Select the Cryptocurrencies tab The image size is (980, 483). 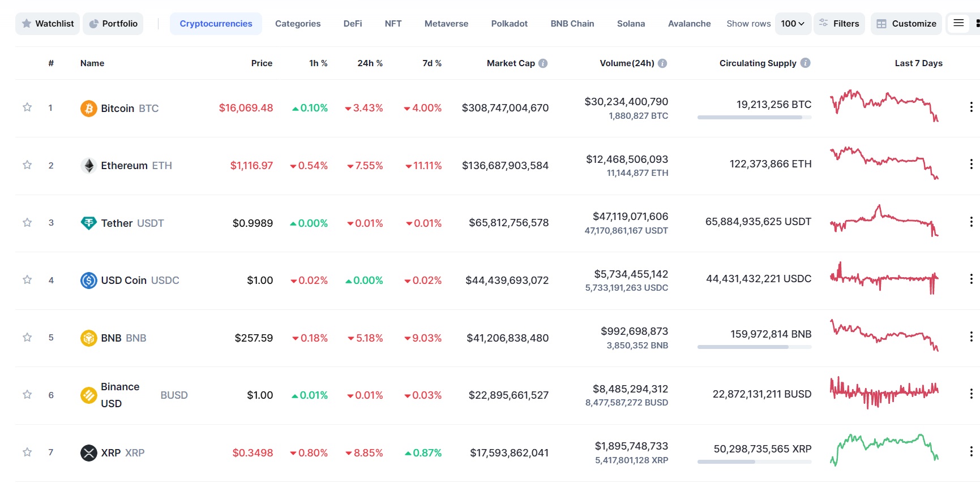(x=216, y=24)
